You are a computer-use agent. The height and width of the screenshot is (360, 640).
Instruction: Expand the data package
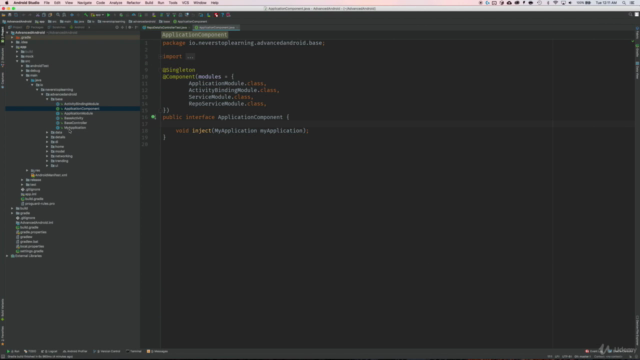click(47, 133)
